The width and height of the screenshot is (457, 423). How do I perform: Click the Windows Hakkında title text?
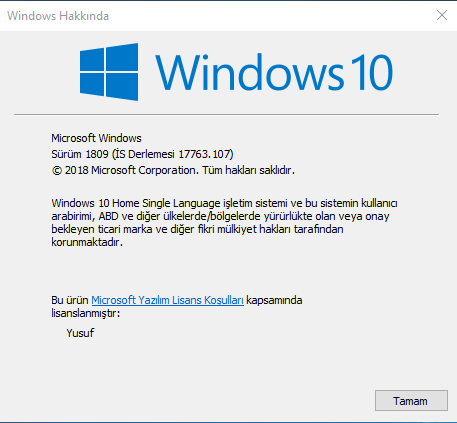(x=58, y=16)
